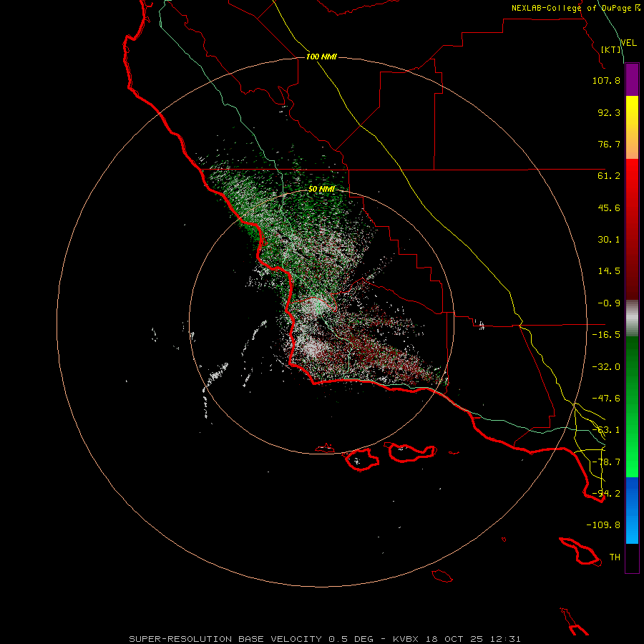
Task: Click the [KT] units label
Action: [611, 49]
